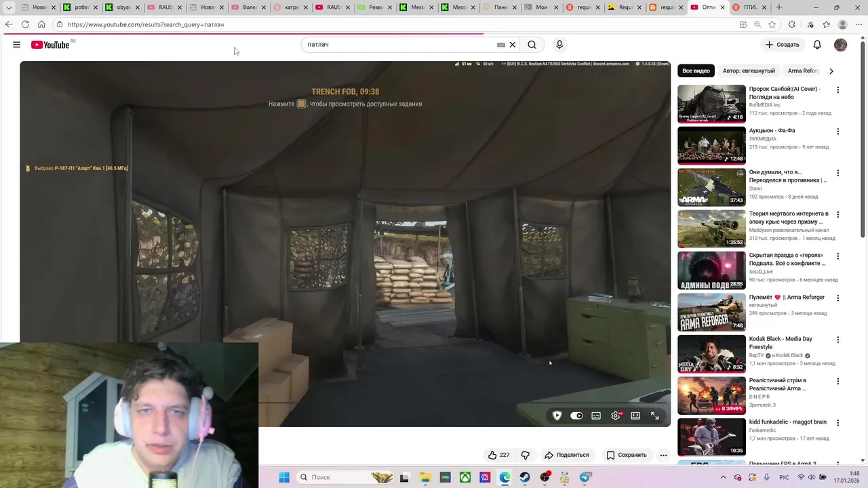Open Пророк Санбой video thumbnail
The width and height of the screenshot is (868, 488).
711,104
